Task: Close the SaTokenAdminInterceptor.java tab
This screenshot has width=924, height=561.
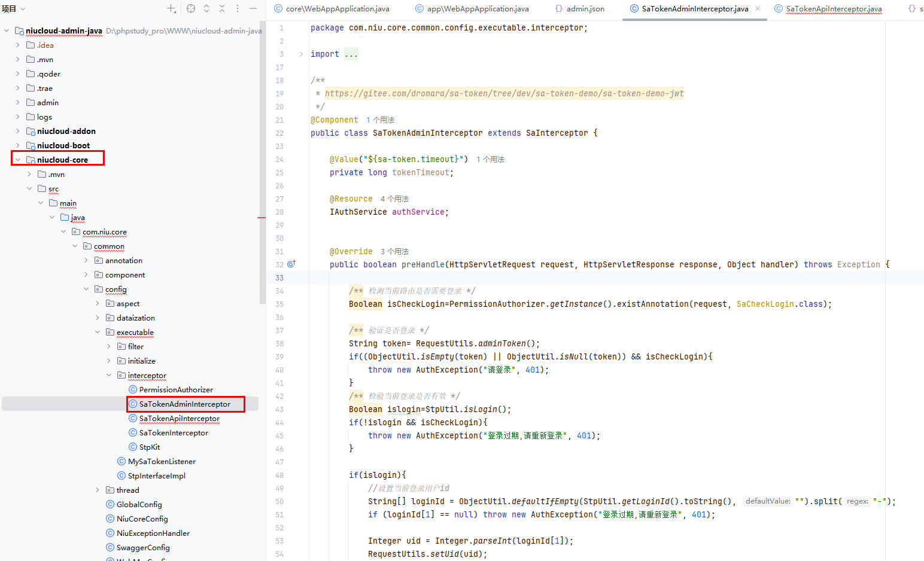Action: pos(758,8)
